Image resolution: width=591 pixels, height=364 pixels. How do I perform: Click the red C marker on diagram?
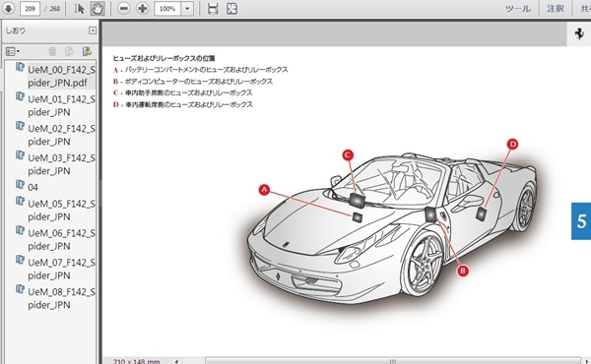coord(348,154)
